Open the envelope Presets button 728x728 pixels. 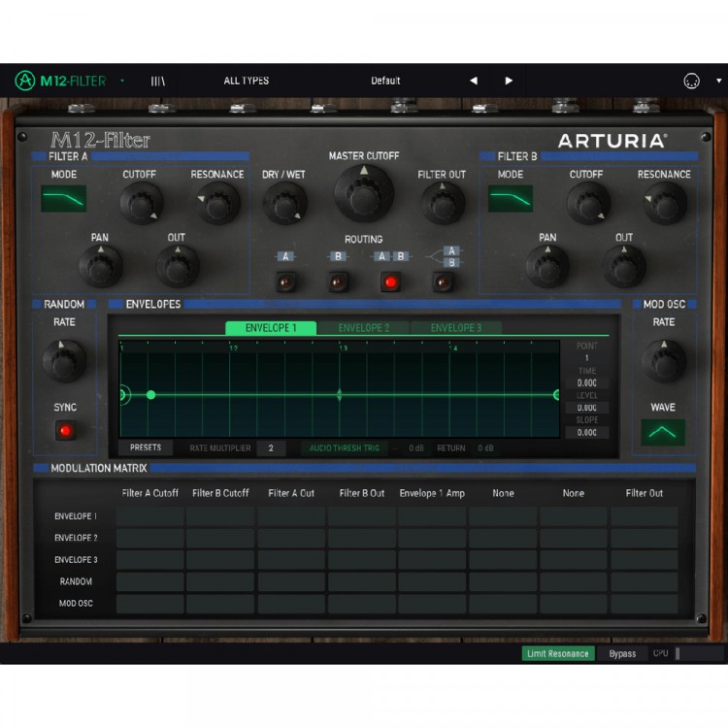coord(146,447)
